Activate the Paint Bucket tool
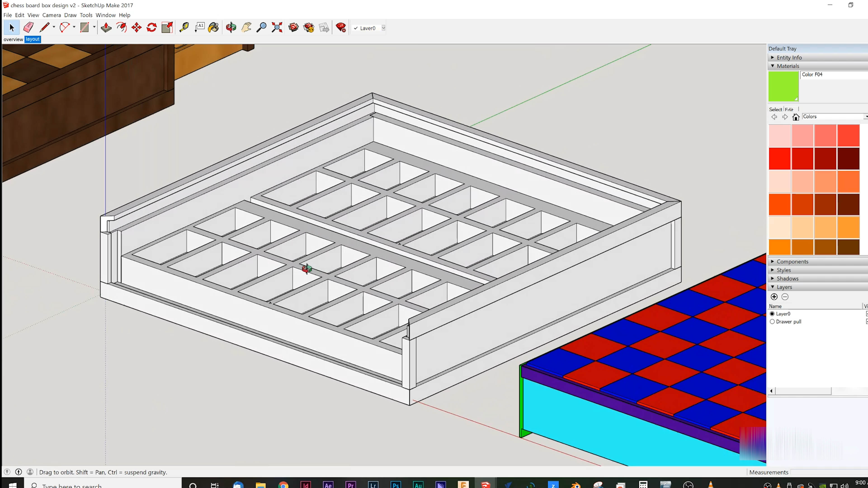 point(214,28)
